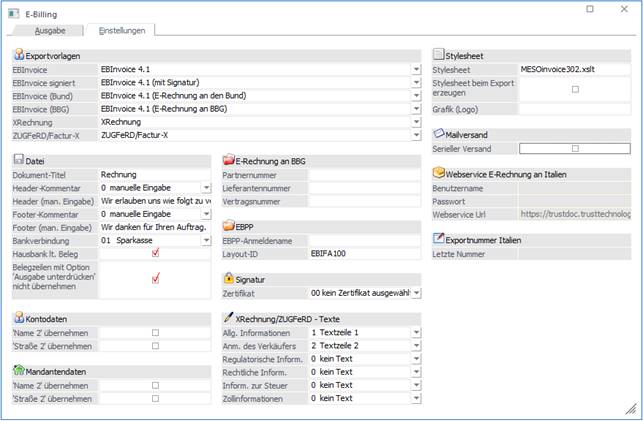Click the E-Rechnung an BBG section icon
Viewport: 643px width, 421px height.
pos(228,161)
